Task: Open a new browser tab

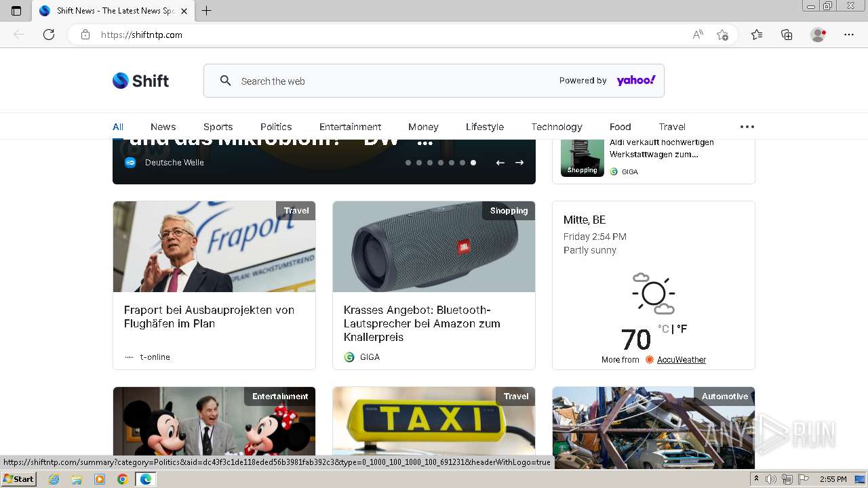Action: tap(207, 10)
